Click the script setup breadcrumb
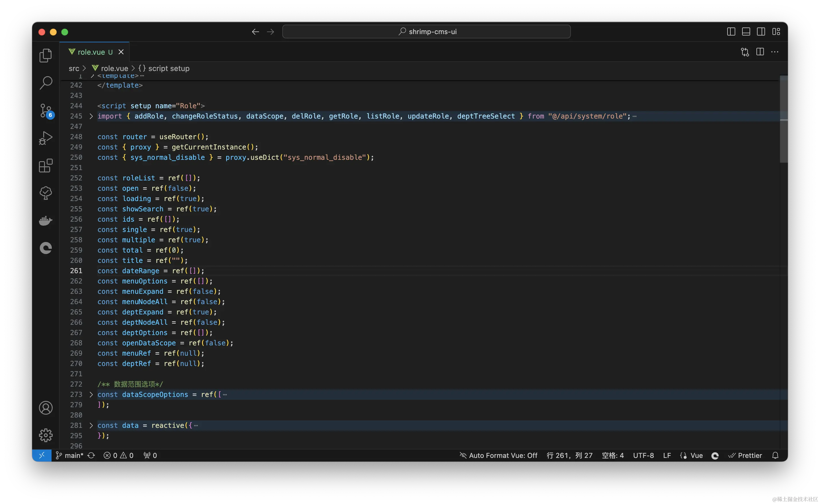 pos(164,68)
